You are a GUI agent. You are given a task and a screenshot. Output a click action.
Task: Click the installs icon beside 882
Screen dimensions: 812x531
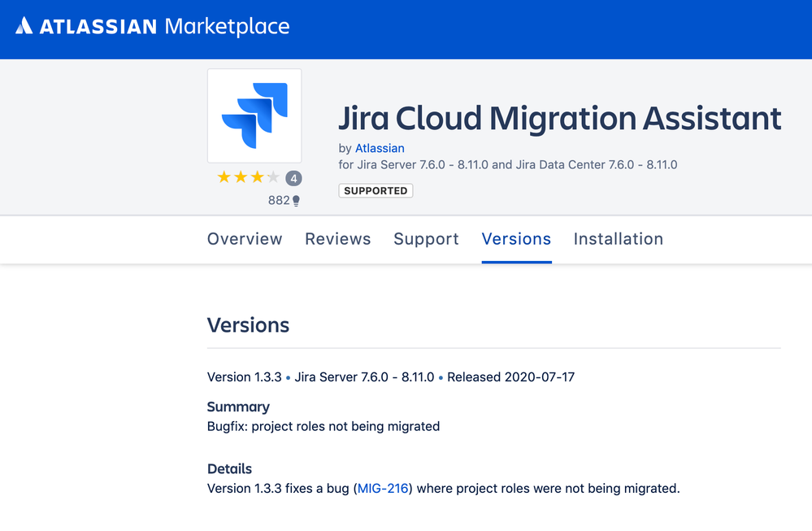296,200
